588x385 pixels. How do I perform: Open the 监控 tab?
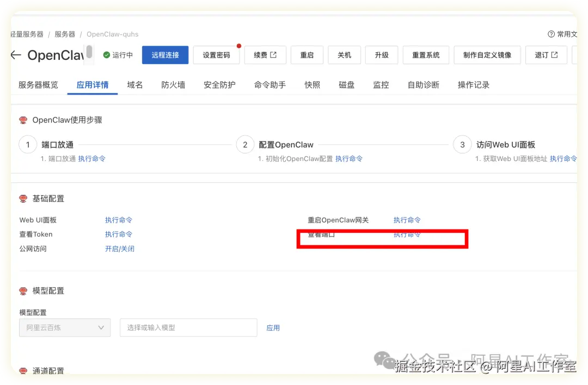click(x=381, y=85)
